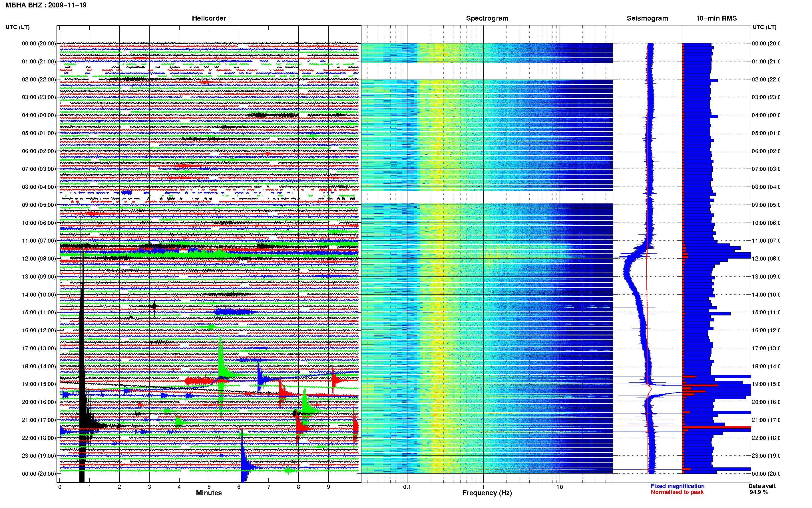Click left axis time label 20:00 (16:00)
Image resolution: width=812 pixels, height=508 pixels.
coord(39,402)
